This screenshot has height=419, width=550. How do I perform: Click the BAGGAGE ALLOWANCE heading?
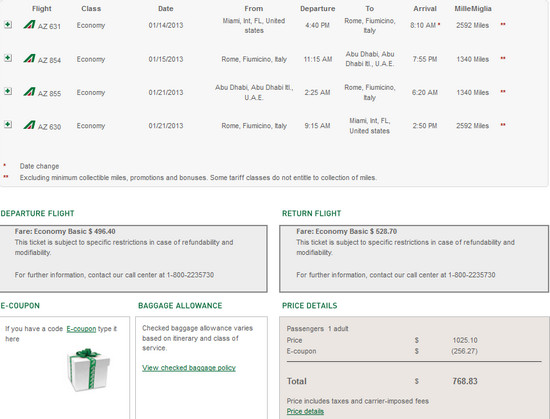coord(180,305)
